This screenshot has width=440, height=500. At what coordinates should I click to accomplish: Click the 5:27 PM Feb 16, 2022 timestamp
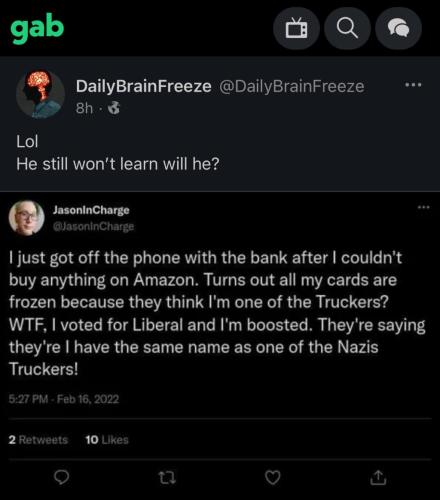[64, 399]
